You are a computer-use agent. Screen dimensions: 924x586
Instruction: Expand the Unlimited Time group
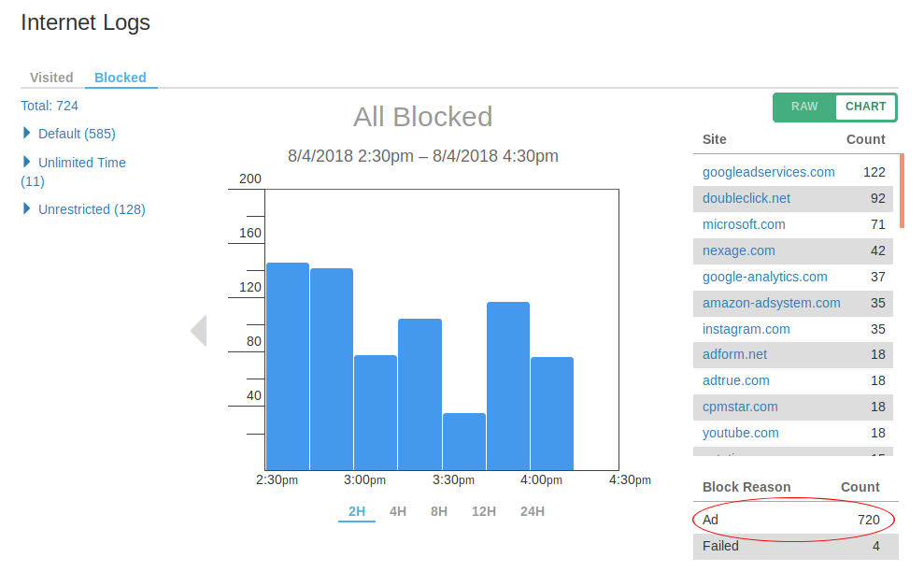pos(81,163)
